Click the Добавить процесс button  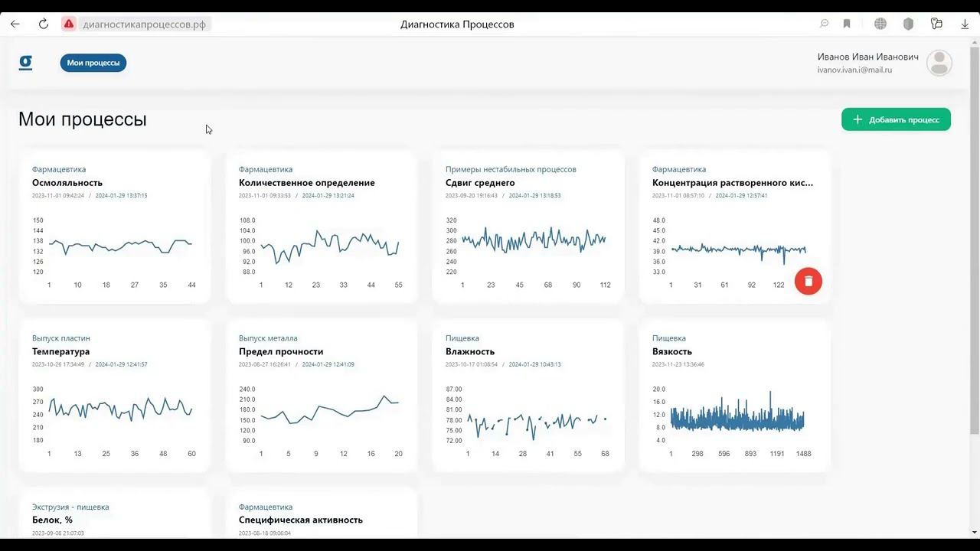point(896,119)
